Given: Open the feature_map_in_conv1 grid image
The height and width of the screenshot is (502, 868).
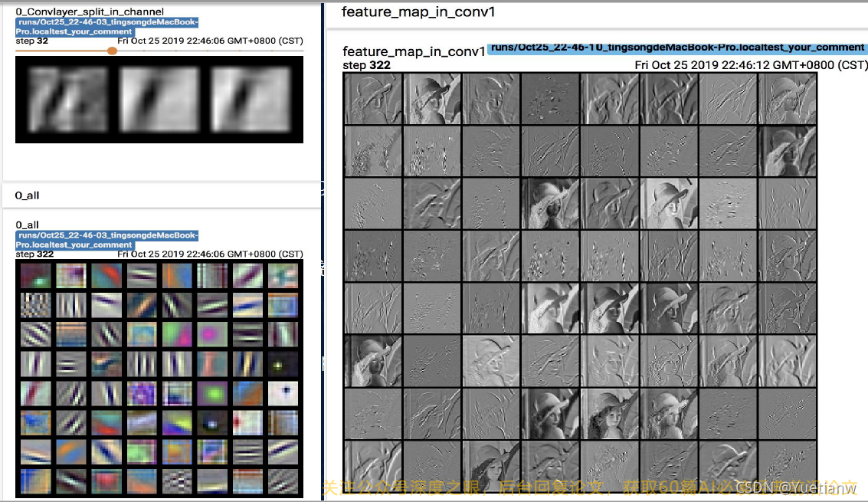Looking at the screenshot, I should [580, 283].
